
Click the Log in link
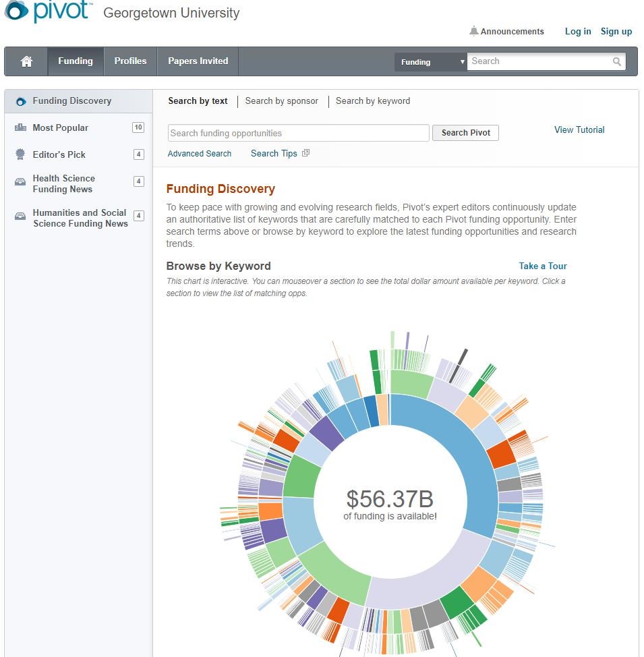click(578, 32)
